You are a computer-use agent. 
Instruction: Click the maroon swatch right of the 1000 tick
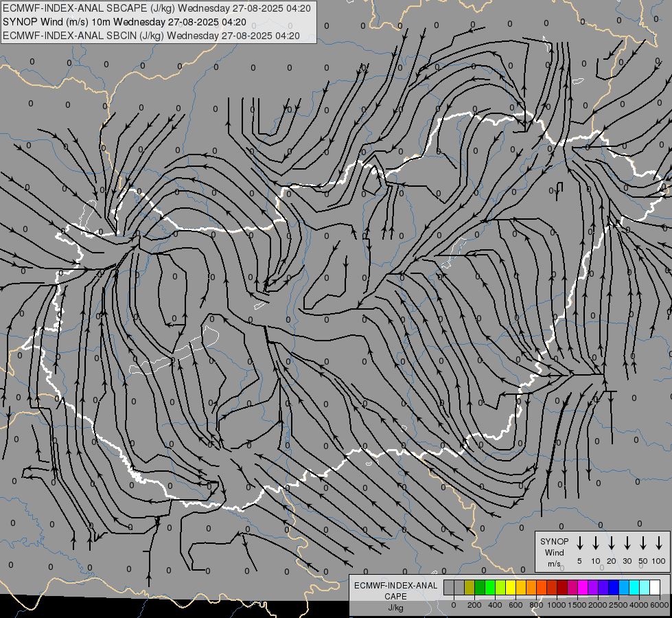[x=563, y=587]
